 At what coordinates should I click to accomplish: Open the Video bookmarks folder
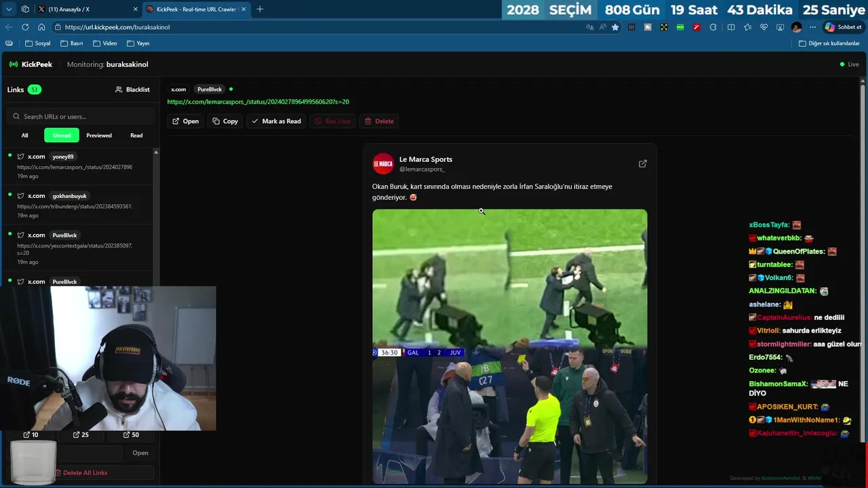[x=105, y=43]
